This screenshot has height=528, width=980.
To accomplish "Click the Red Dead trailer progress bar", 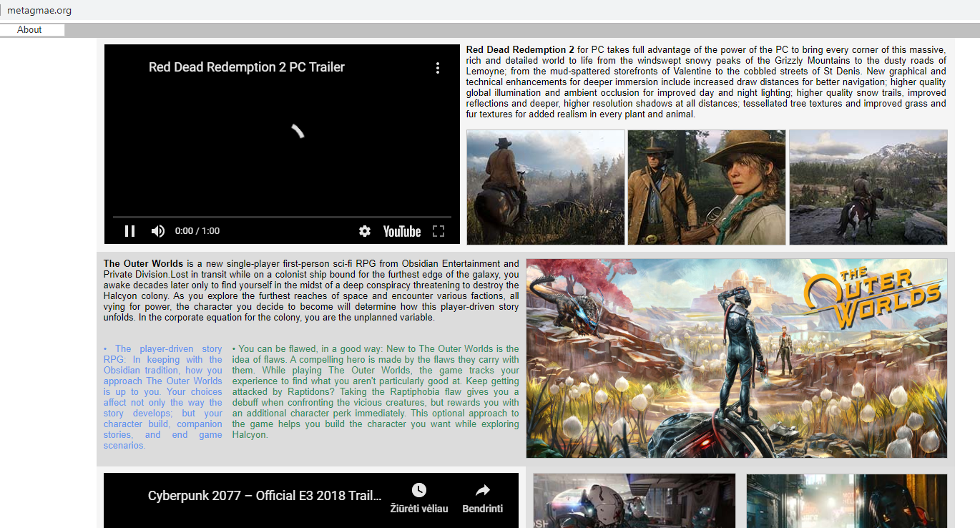I will click(x=282, y=217).
